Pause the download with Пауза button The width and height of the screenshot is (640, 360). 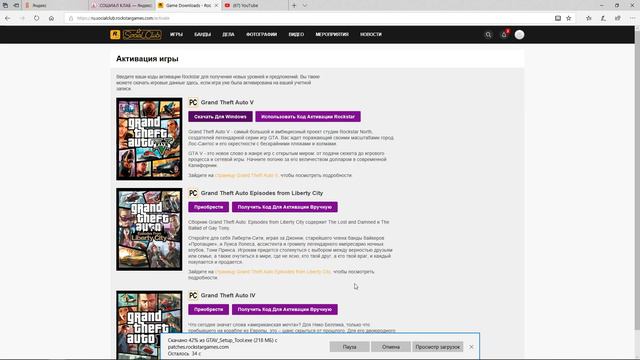(349, 347)
